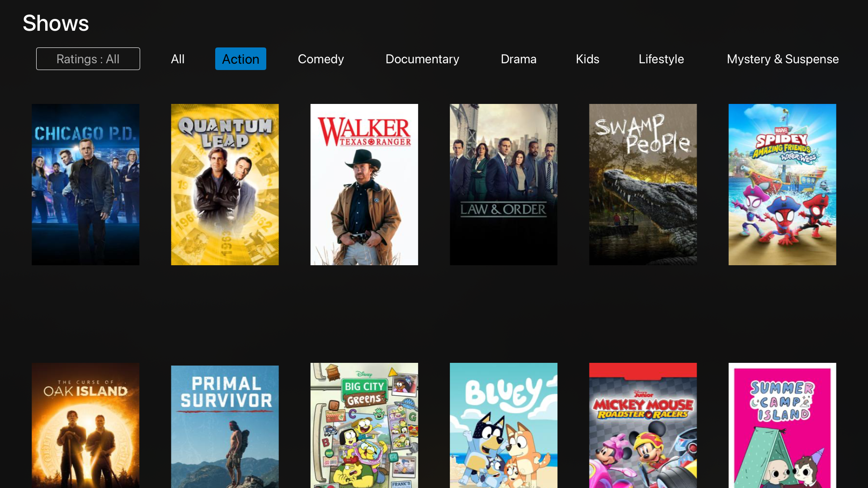This screenshot has width=868, height=488.
Task: Open the Big City Greens poster
Action: coord(364,425)
